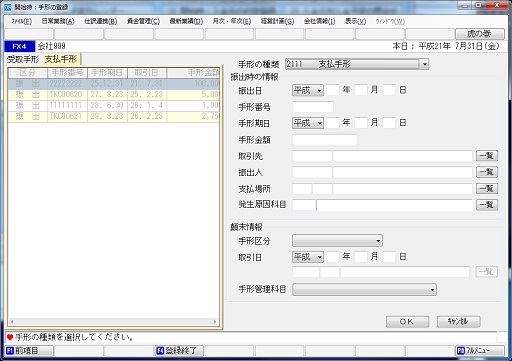512x361 pixels.
Task: Click the 虎の巻 button
Action: click(x=480, y=34)
